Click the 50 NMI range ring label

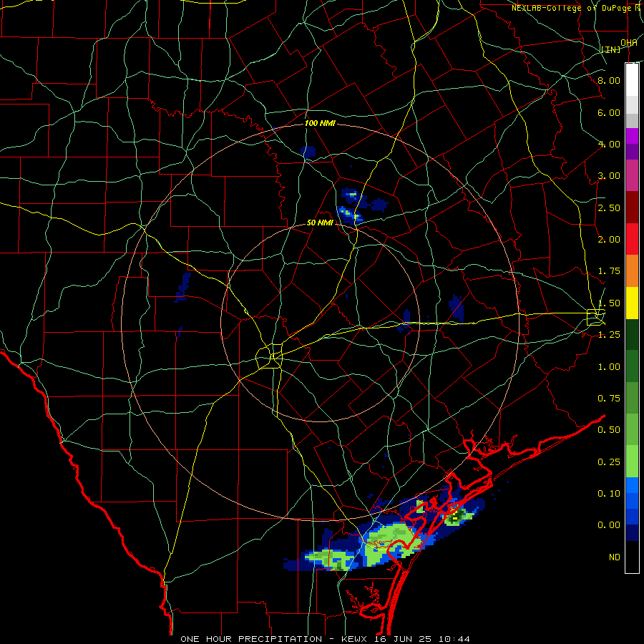pos(320,223)
